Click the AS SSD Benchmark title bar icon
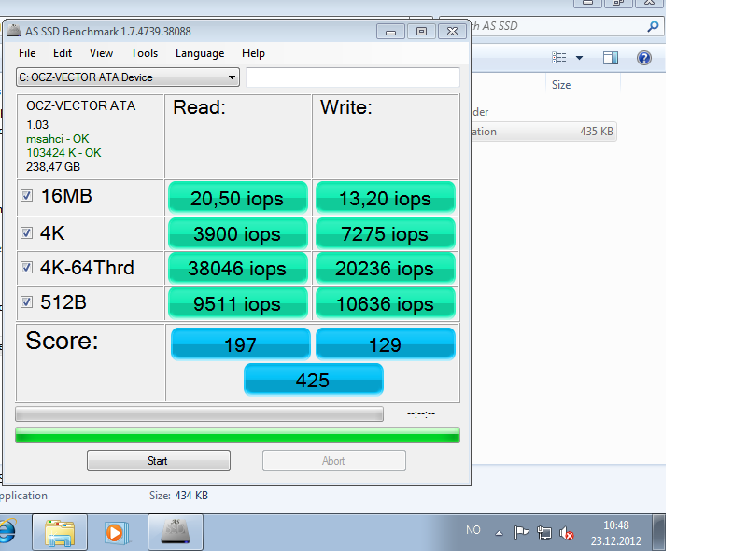Screen dimensions: 747x560 [x=14, y=31]
